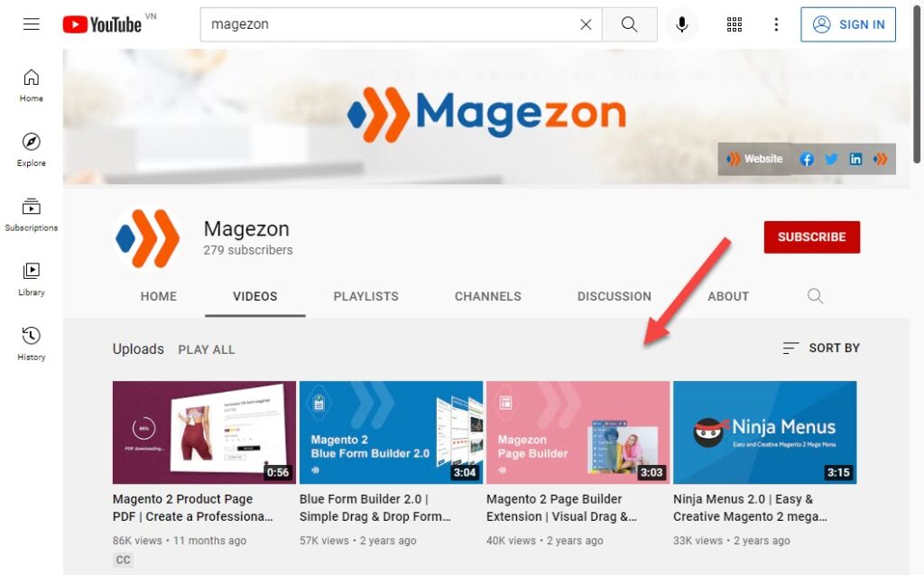Open the Facebook link on the banner
Image resolution: width=924 pixels, height=575 pixels.
click(x=807, y=159)
